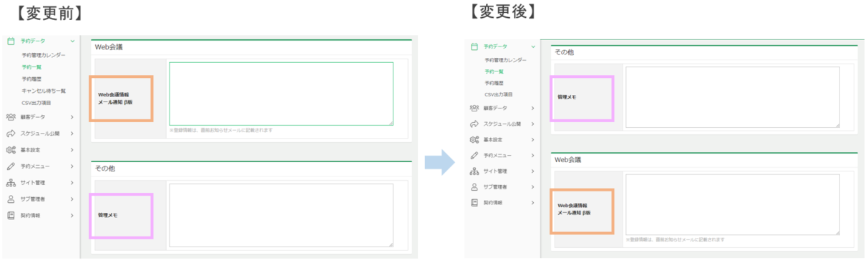
Task: Expand 顧客データ with its arrow in 変更後
Action: 532,108
